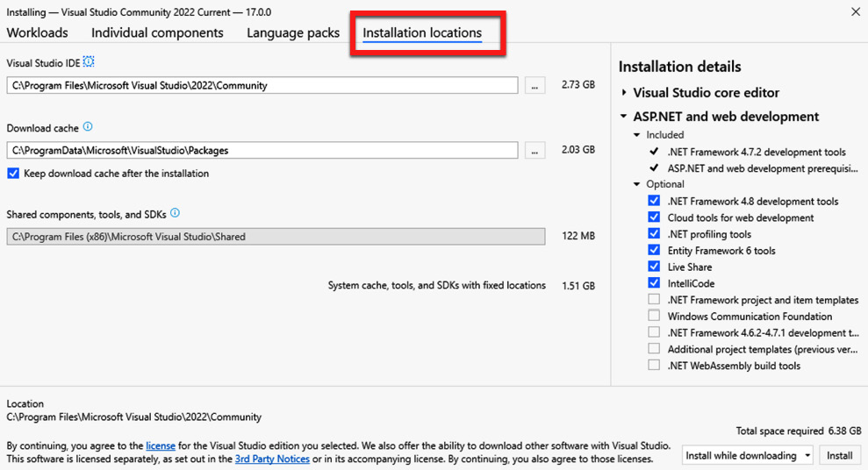This screenshot has height=470, width=868.
Task: Collapse the Optional components list
Action: point(636,184)
